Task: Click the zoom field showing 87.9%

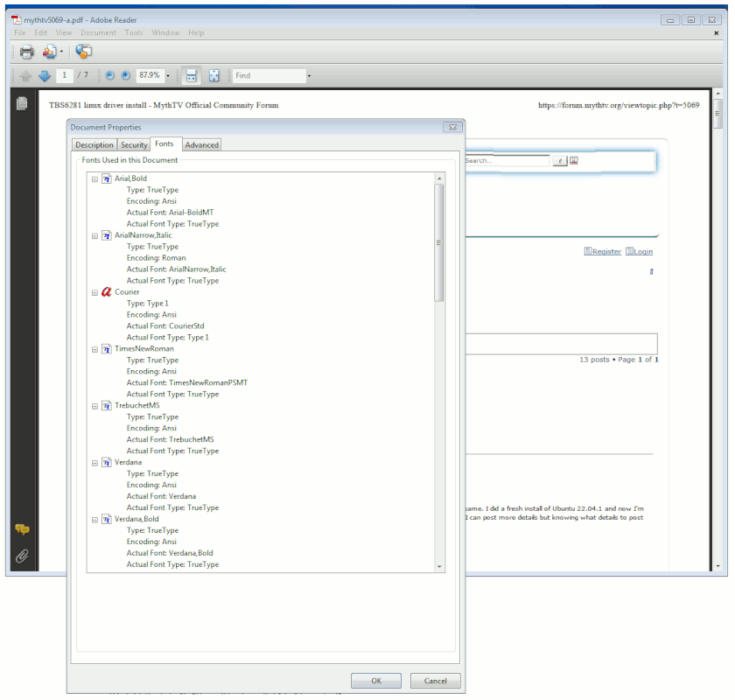Action: pos(150,75)
